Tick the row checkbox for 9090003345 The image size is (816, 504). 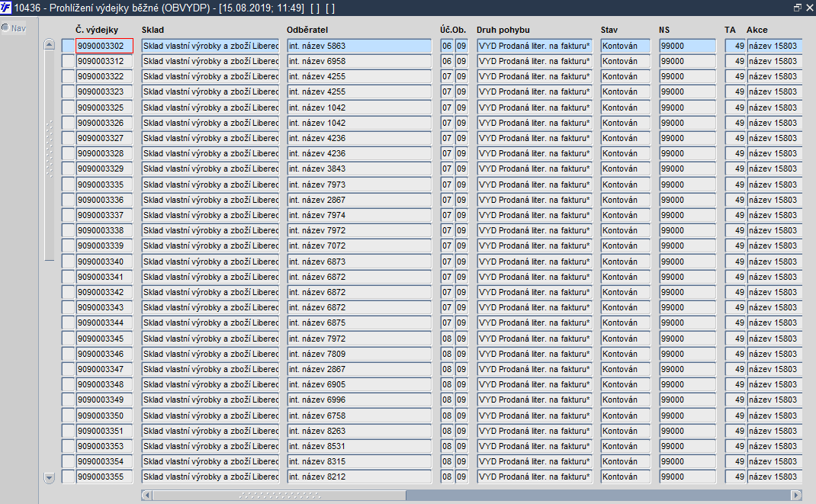click(68, 339)
